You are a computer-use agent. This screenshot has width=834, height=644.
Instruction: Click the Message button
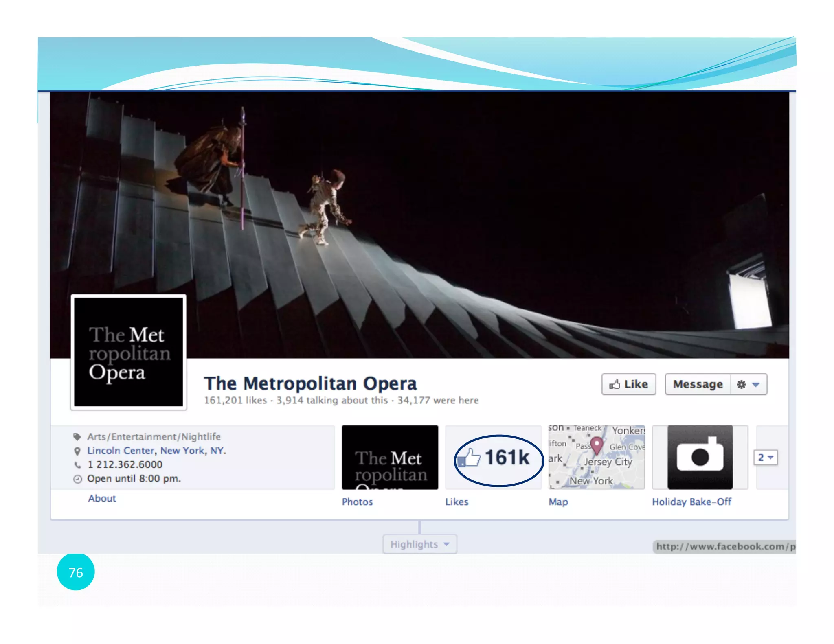(698, 384)
